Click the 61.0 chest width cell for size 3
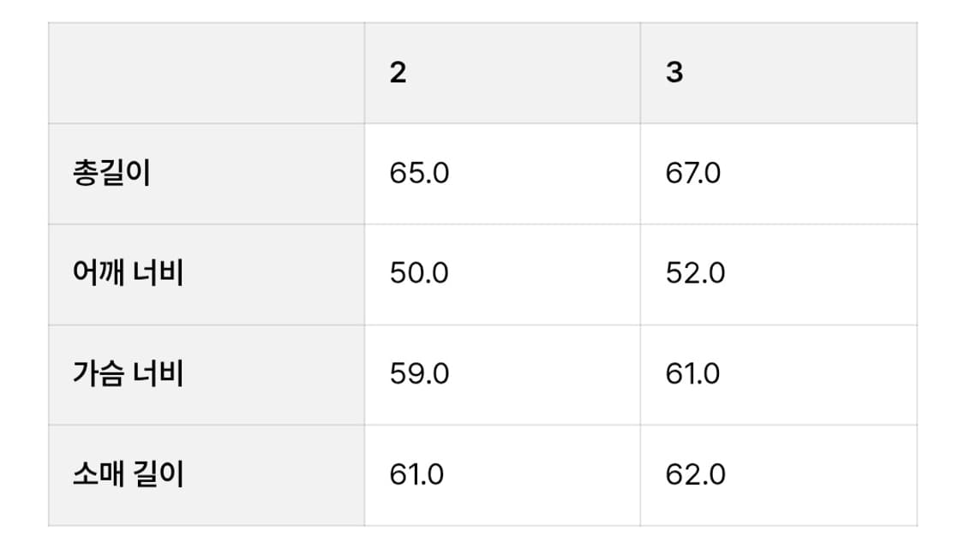Viewport: 964px width, 560px height. [x=692, y=374]
